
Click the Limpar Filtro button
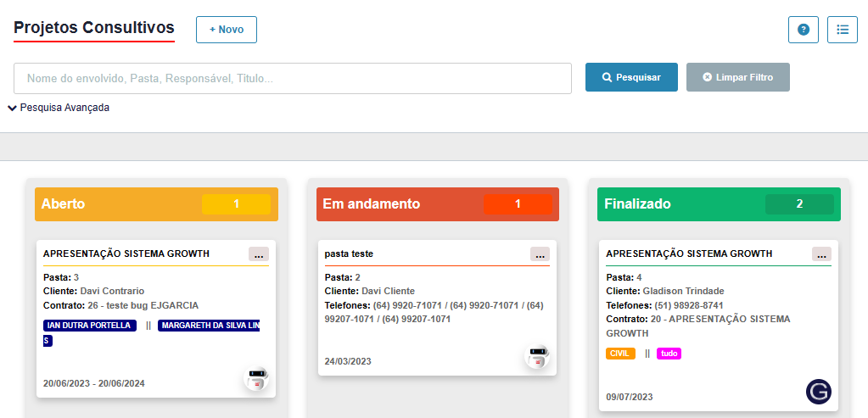[738, 77]
